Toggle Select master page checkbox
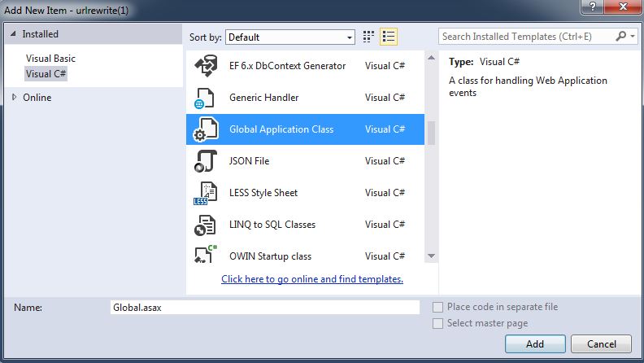 point(438,323)
